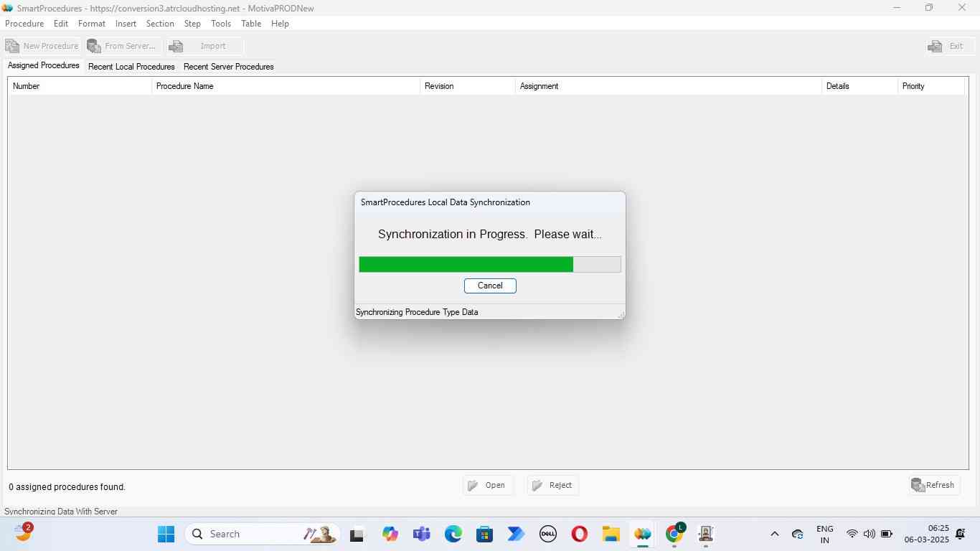Show hidden system tray icons
Screen dimensions: 980x551
click(774, 534)
